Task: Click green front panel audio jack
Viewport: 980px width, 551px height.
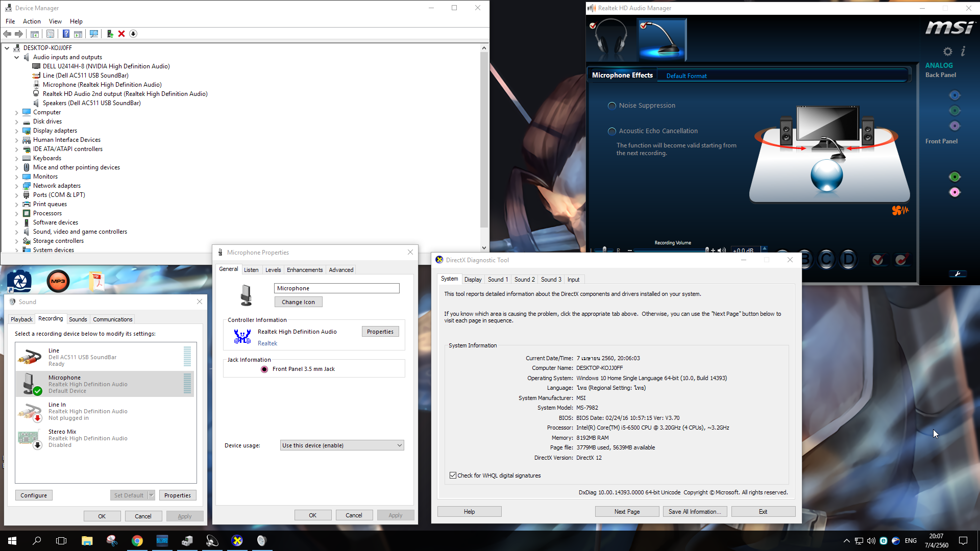Action: [x=954, y=177]
